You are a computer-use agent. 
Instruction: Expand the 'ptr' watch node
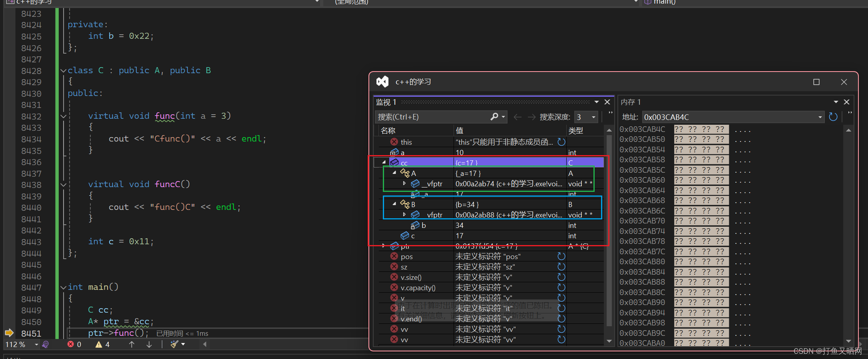point(384,246)
